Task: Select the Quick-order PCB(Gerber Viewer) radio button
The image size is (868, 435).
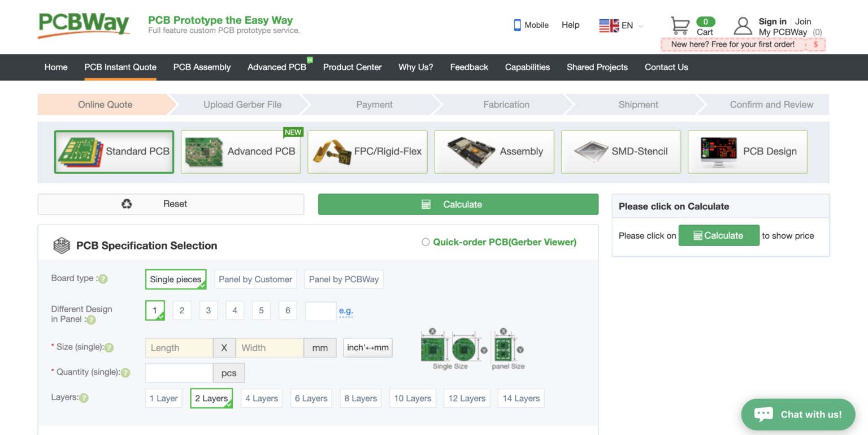Action: click(x=426, y=242)
